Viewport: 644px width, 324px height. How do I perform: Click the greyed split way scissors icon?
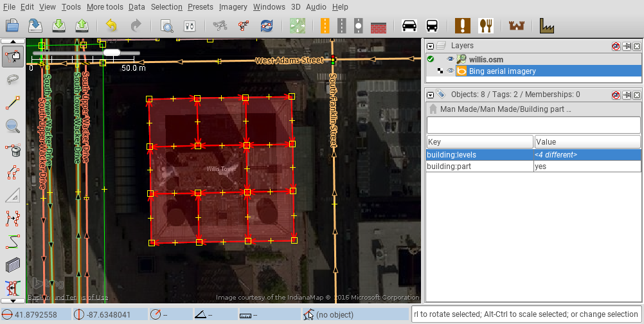pos(220,26)
